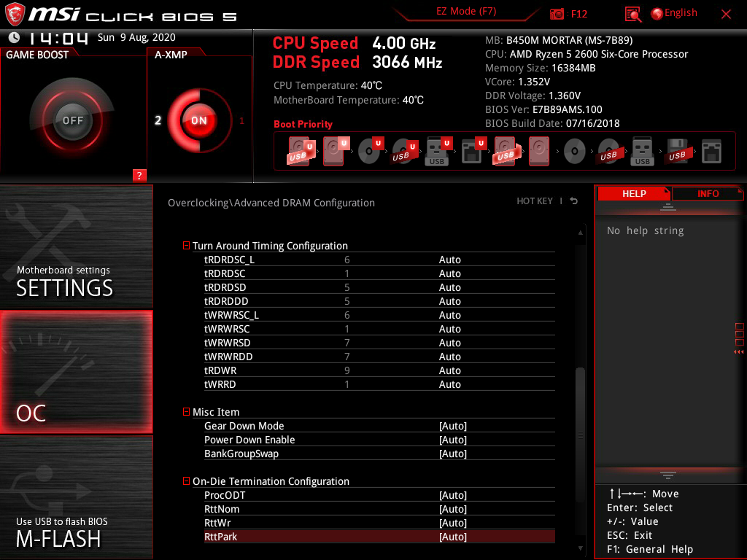Select the UEFI hard disk boot icon without USB ribbon
Image resolution: width=747 pixels, height=560 pixels.
pos(336,152)
